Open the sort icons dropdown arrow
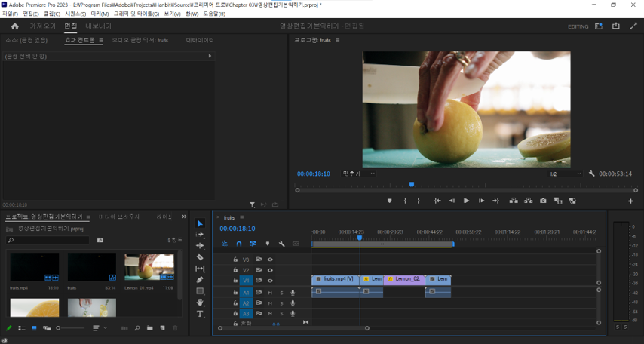This screenshot has width=644, height=344. [105, 328]
